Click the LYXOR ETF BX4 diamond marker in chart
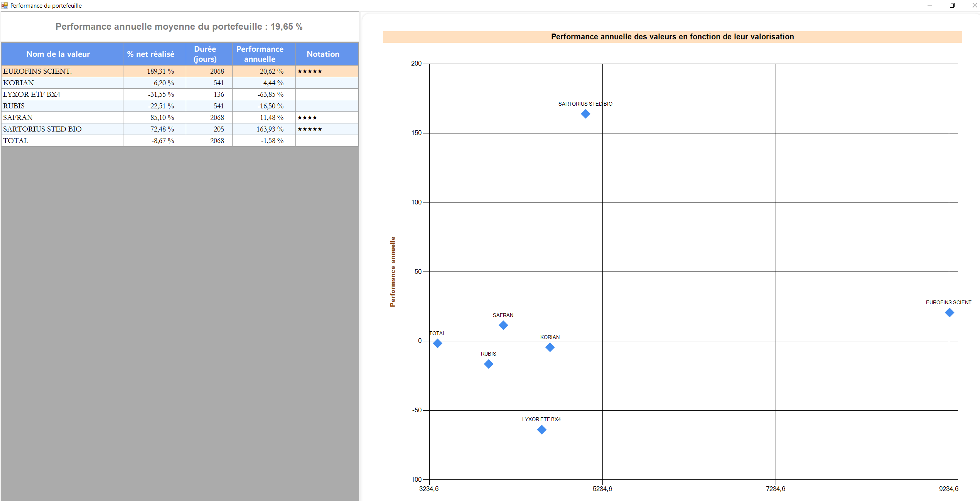This screenshot has height=501, width=980. pyautogui.click(x=541, y=429)
